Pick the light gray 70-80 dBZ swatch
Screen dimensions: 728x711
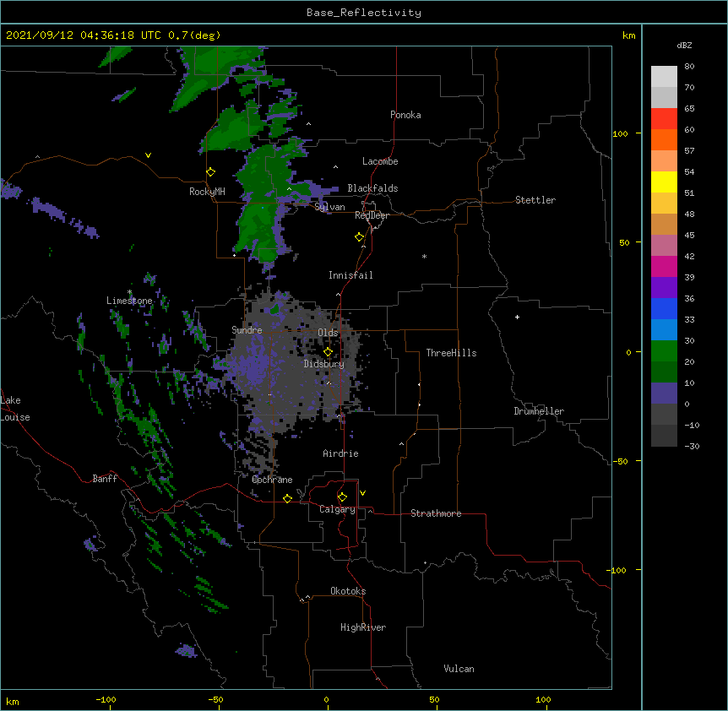click(x=664, y=77)
